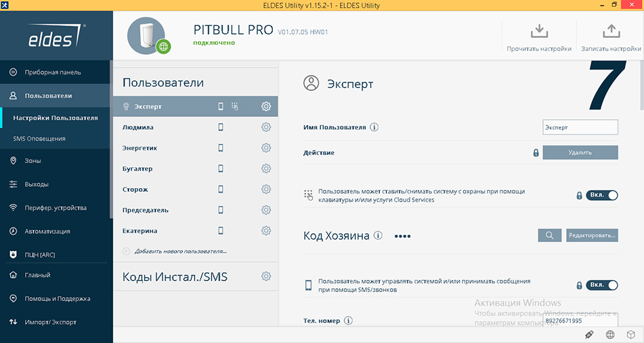This screenshot has height=343, width=644.
Task: Open Перифер. устройства menu
Action: pos(55,208)
